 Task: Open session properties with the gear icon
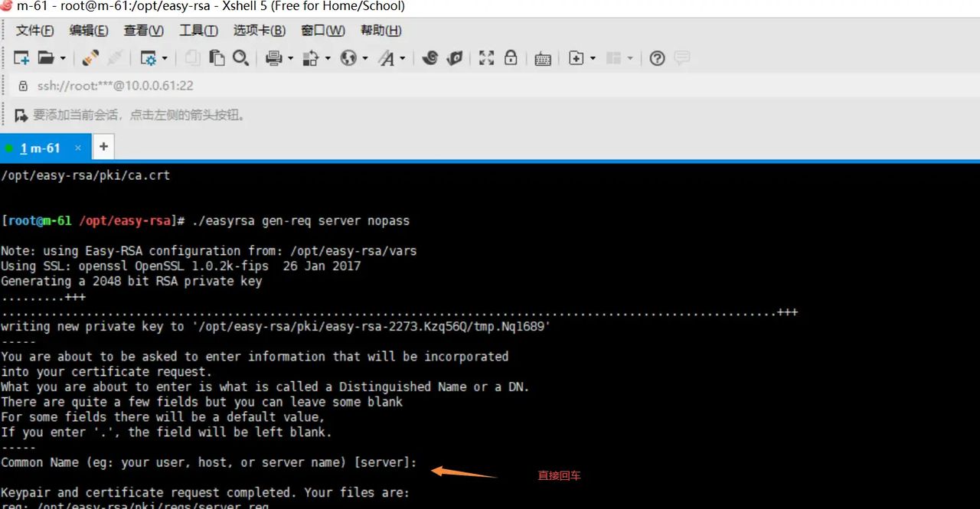150,57
